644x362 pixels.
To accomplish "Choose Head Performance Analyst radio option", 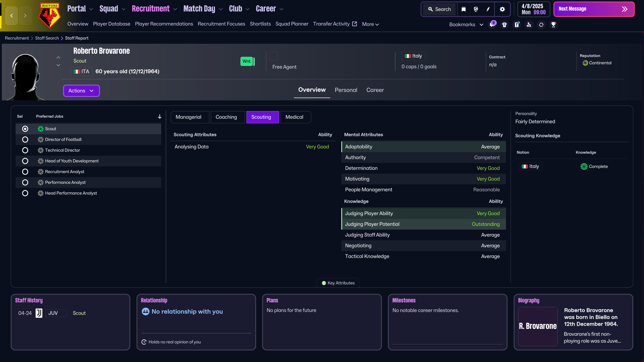I will (25, 193).
